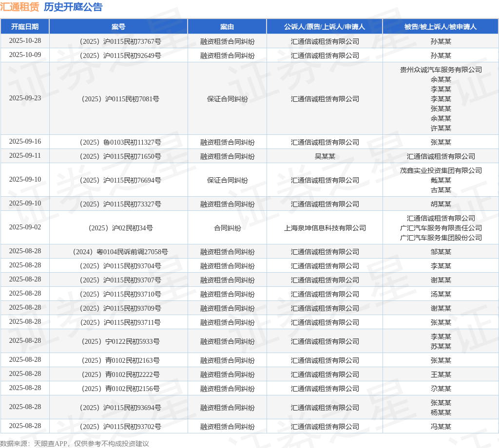This screenshot has height=448, width=499.
Task: Click case number (2025)沪02民初34号
Action: point(120,228)
